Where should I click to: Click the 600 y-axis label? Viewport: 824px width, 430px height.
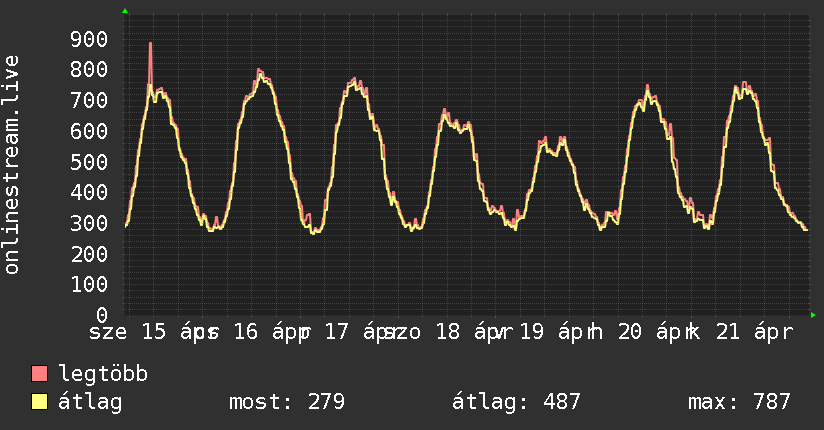pyautogui.click(x=89, y=131)
